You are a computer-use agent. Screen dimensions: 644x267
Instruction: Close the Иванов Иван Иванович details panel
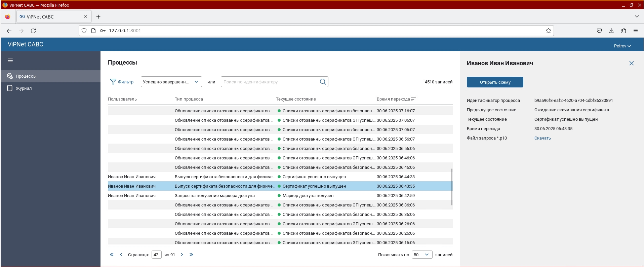[x=631, y=63]
